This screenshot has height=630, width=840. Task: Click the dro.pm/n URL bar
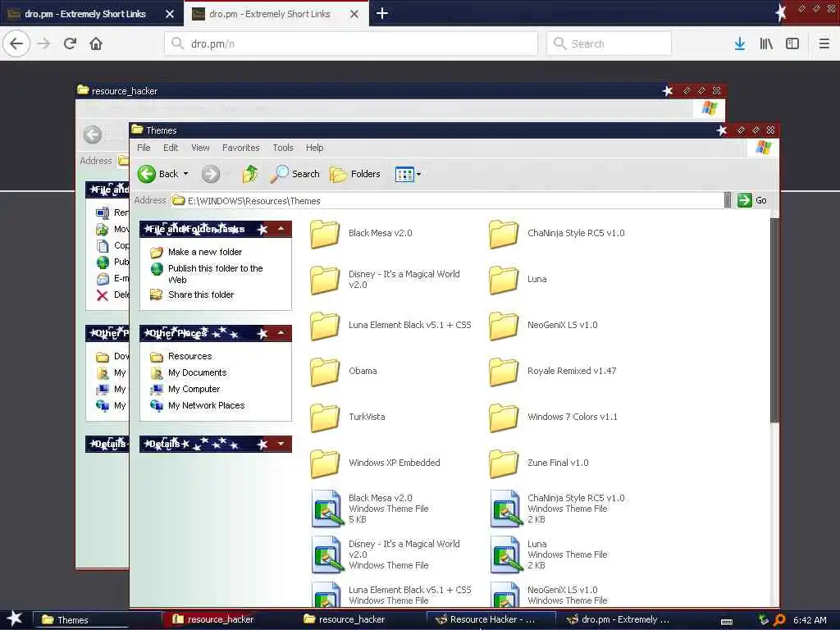351,43
